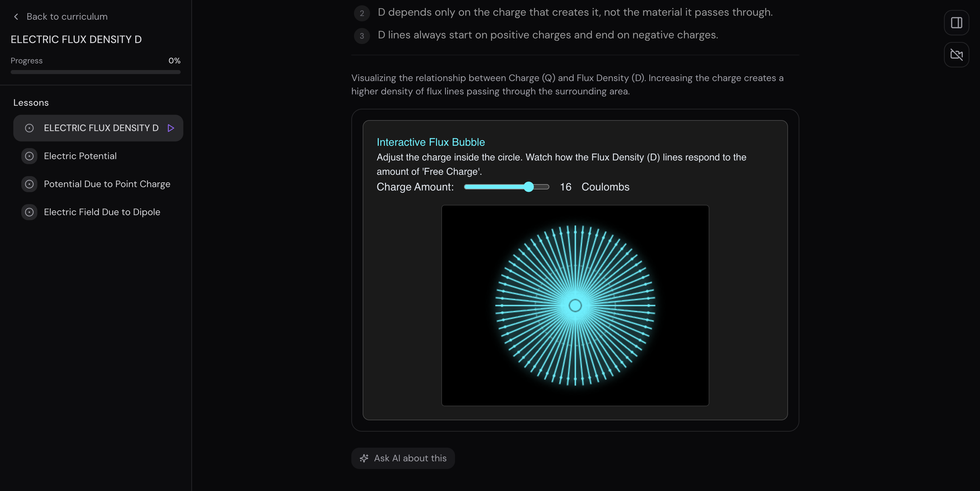The width and height of the screenshot is (980, 491).
Task: Select Electric Field Due to Dipole lesson
Action: point(102,212)
